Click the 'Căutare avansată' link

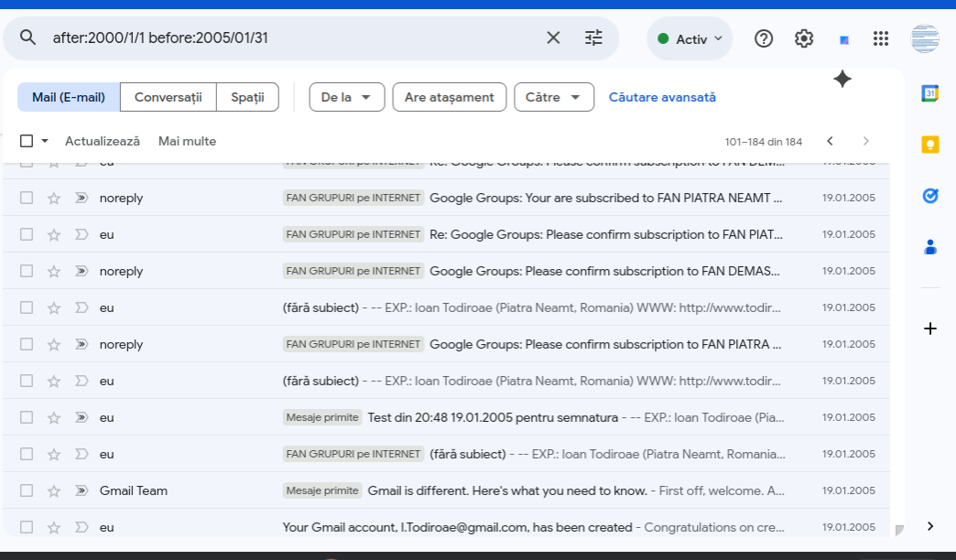pyautogui.click(x=662, y=97)
